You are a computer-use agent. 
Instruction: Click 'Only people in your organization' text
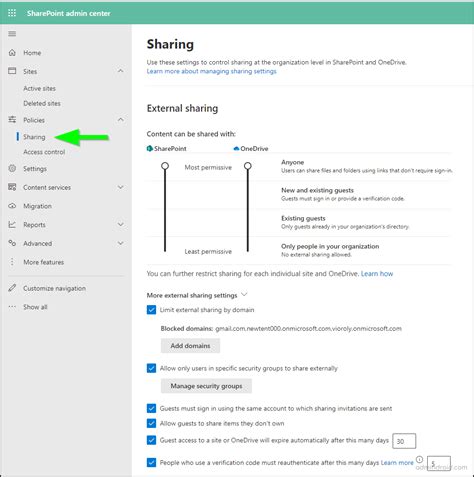(x=330, y=246)
